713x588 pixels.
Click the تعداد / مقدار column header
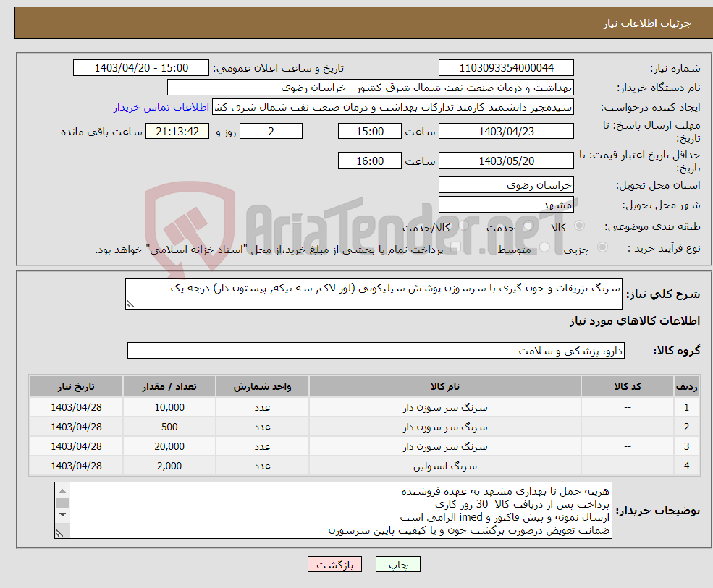169,387
